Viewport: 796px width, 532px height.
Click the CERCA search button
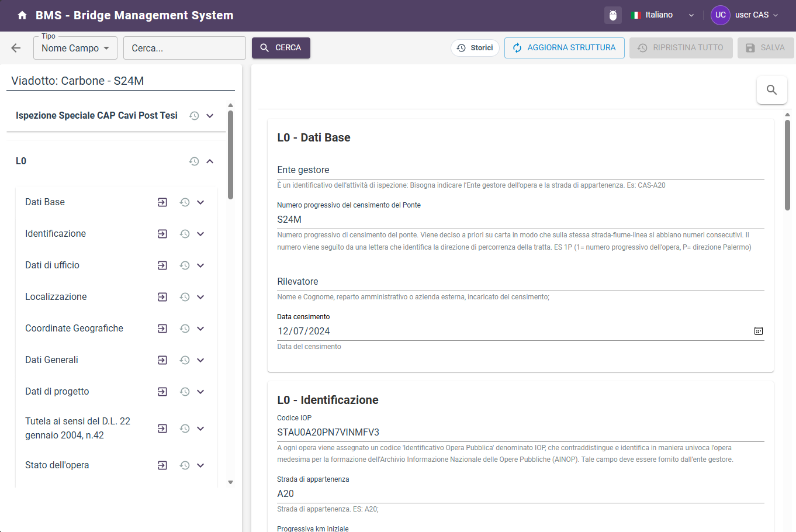(x=281, y=48)
